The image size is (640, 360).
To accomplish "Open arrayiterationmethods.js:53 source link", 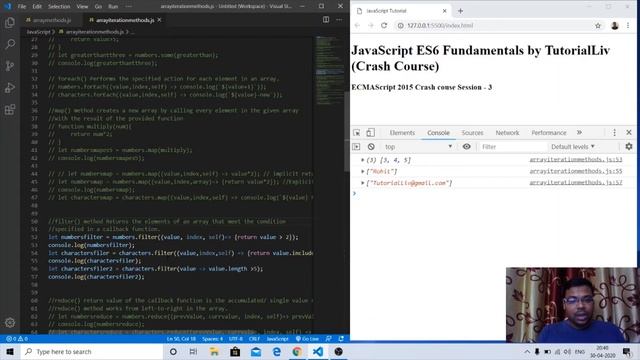I will 576,160.
